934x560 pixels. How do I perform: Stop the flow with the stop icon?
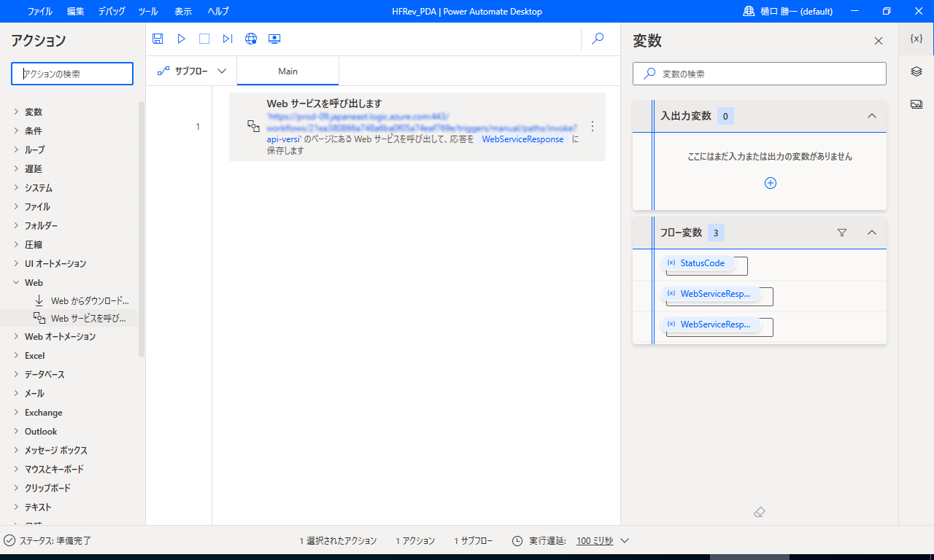(204, 39)
